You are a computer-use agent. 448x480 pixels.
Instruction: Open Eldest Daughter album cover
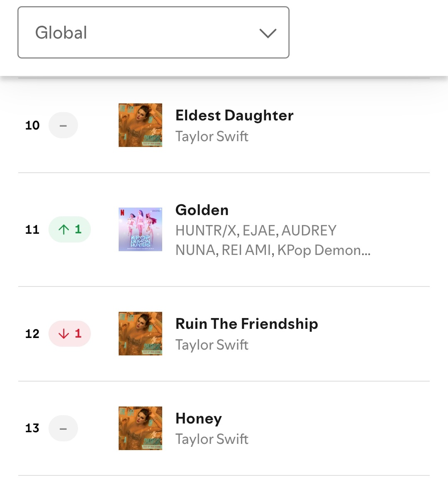[x=140, y=125]
